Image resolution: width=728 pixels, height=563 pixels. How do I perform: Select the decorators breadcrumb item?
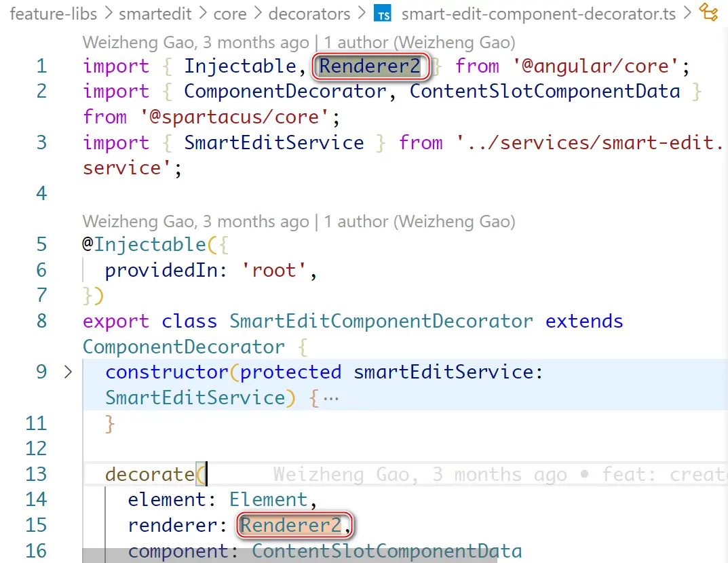click(x=309, y=13)
